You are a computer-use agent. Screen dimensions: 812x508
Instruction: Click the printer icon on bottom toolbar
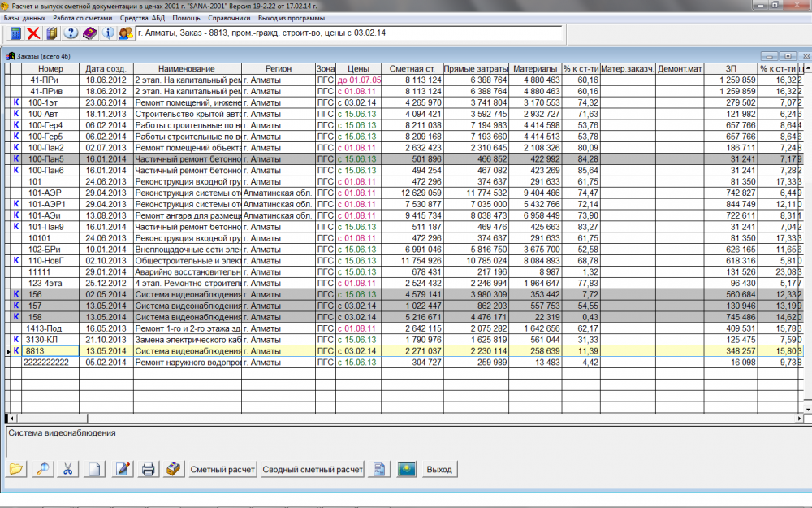pyautogui.click(x=146, y=469)
